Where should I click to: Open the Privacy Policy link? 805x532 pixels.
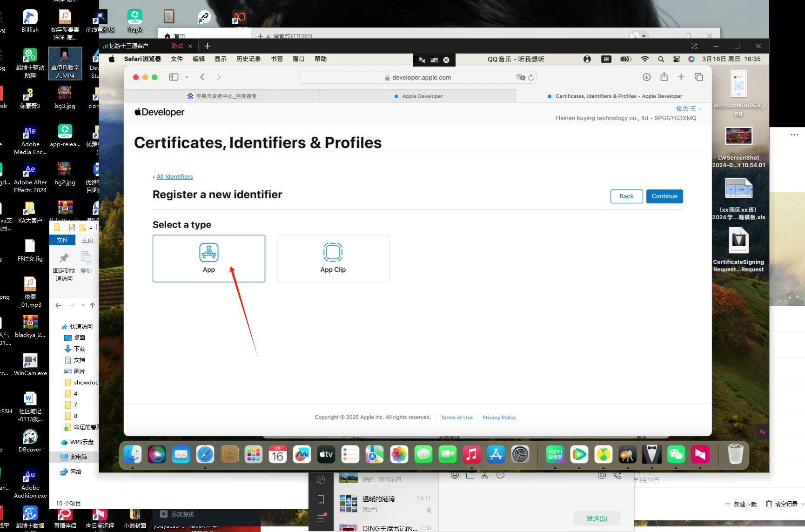499,418
